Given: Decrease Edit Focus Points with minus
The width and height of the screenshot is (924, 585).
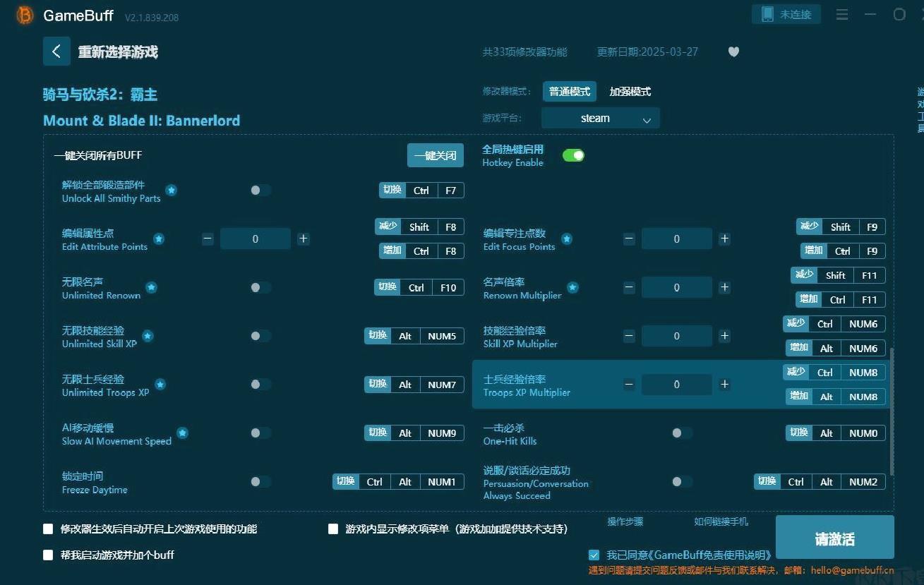Looking at the screenshot, I should pyautogui.click(x=629, y=239).
